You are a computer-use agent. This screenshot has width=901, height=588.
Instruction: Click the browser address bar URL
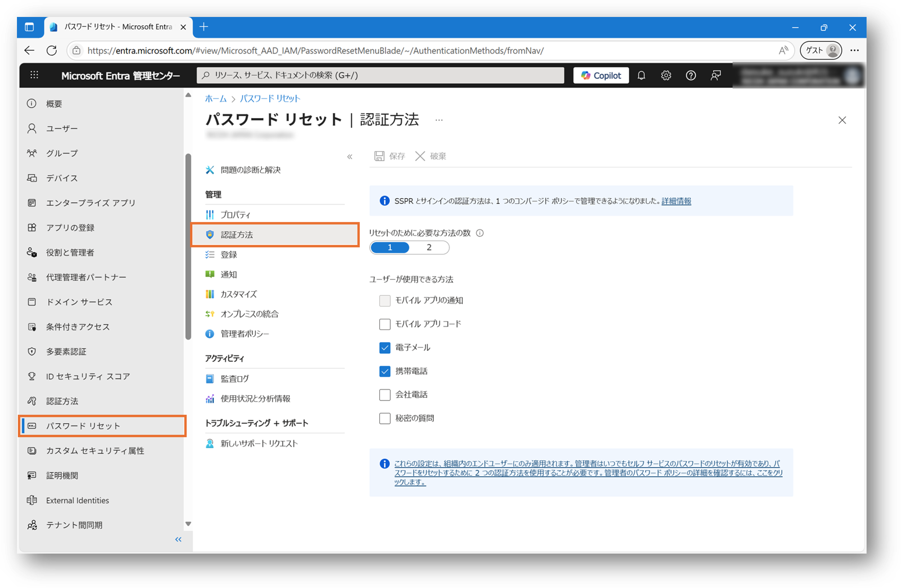click(x=315, y=51)
